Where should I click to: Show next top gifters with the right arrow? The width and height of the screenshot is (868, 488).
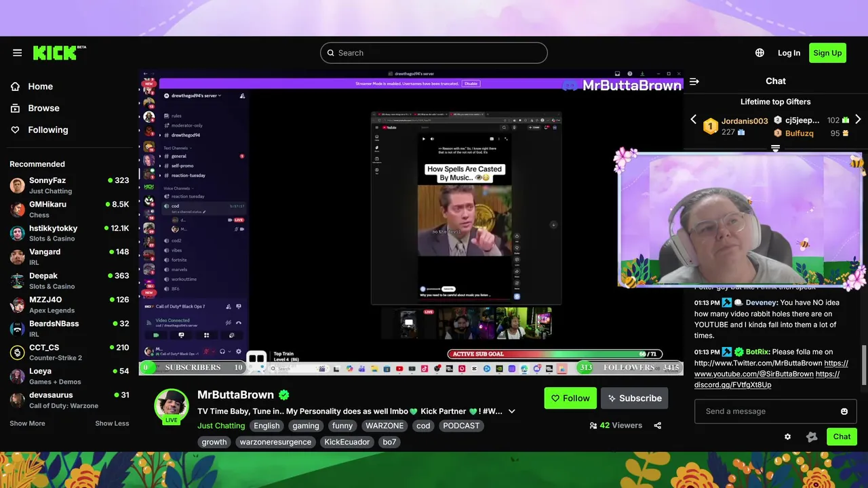pyautogui.click(x=858, y=119)
